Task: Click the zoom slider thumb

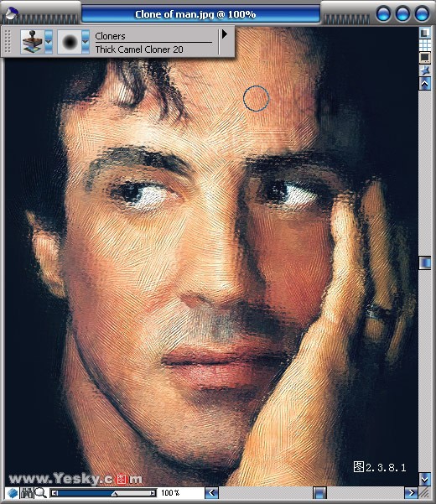Action: click(114, 493)
